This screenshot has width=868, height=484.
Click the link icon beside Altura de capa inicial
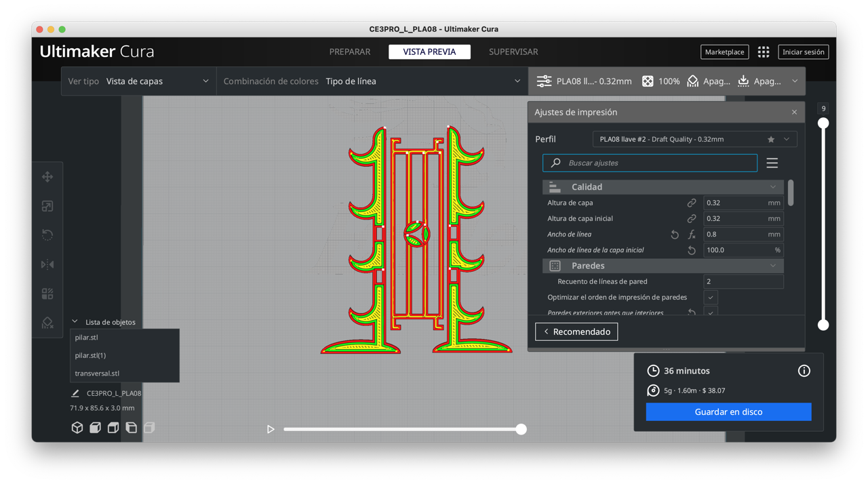pos(692,218)
